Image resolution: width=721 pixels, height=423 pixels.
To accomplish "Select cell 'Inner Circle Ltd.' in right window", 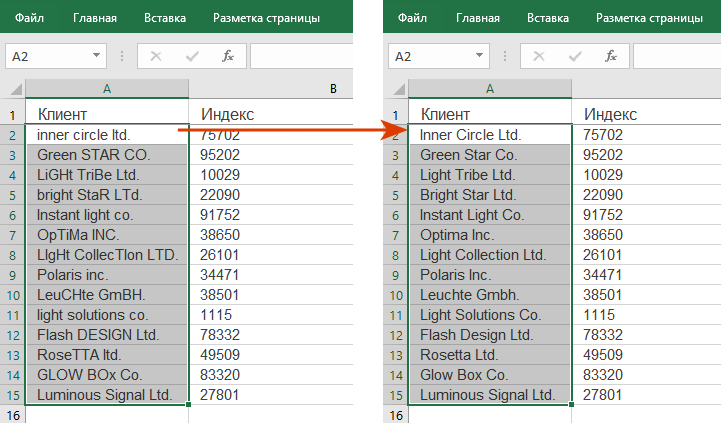I will 490,135.
